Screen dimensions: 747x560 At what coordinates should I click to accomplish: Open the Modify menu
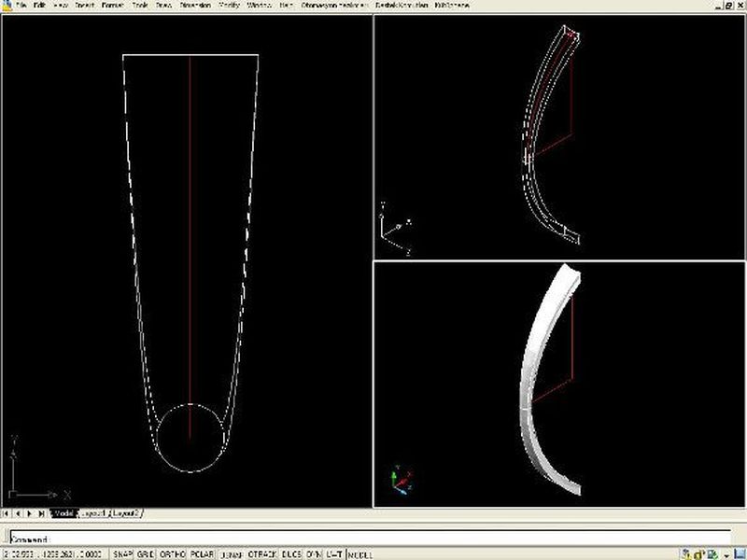pyautogui.click(x=229, y=6)
